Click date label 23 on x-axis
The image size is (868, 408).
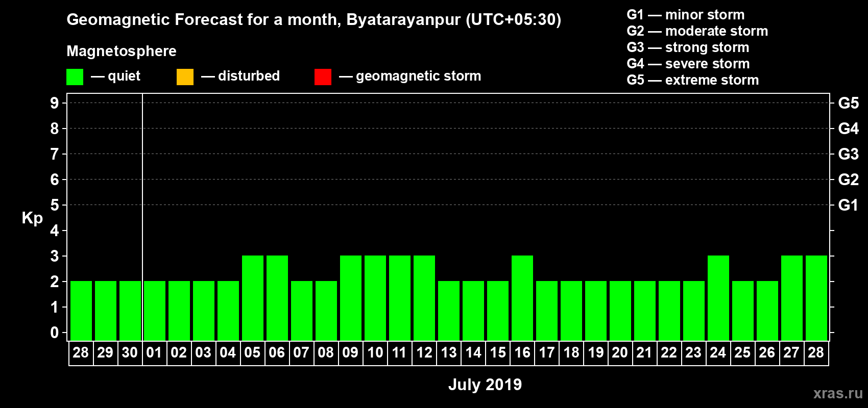tap(693, 353)
